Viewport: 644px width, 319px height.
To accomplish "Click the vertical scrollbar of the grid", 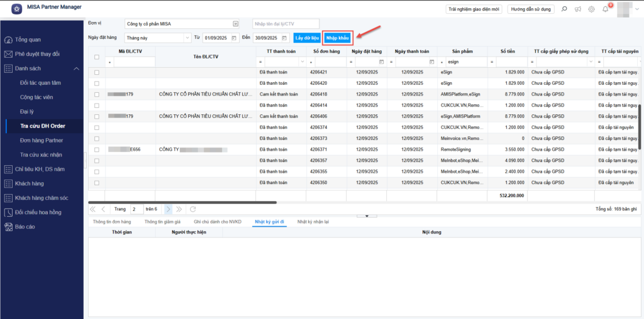I will point(640,126).
